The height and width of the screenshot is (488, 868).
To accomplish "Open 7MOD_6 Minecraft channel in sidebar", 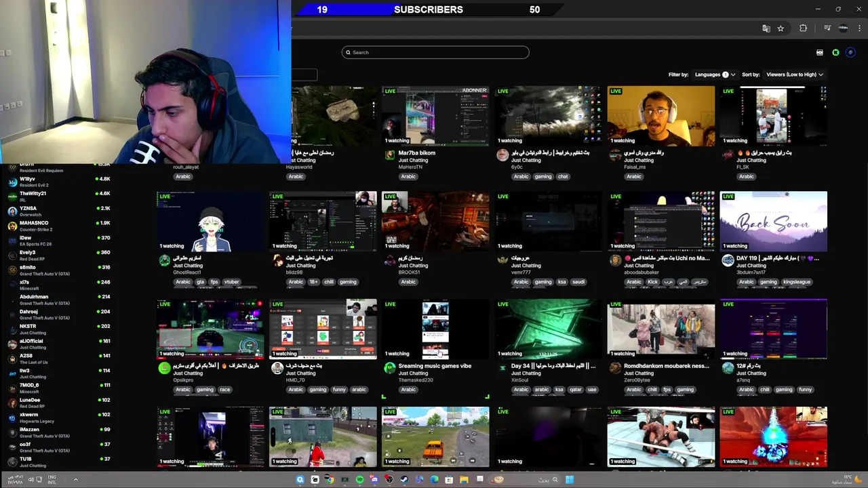I will 60,388.
